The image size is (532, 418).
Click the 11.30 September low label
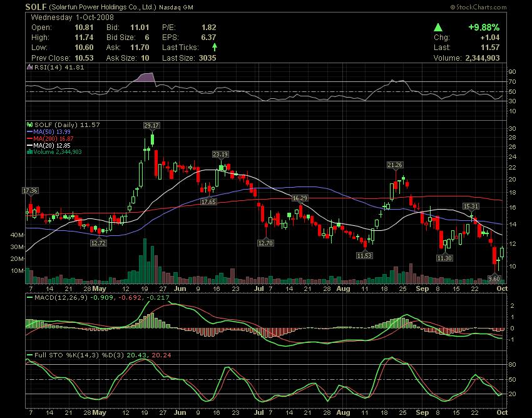(x=444, y=258)
